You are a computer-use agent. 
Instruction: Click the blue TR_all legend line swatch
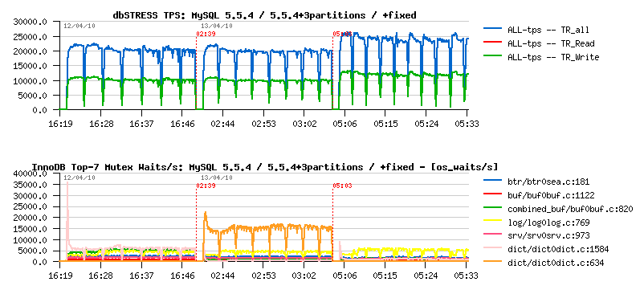492,29
